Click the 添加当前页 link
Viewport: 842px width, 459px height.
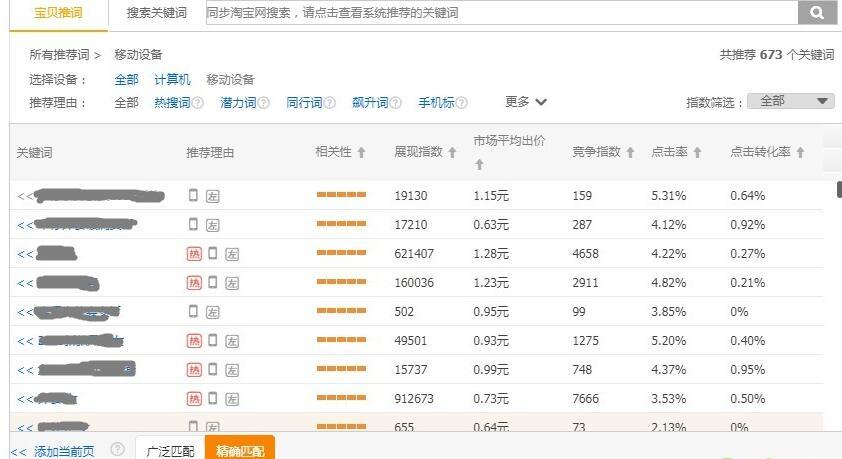point(64,451)
